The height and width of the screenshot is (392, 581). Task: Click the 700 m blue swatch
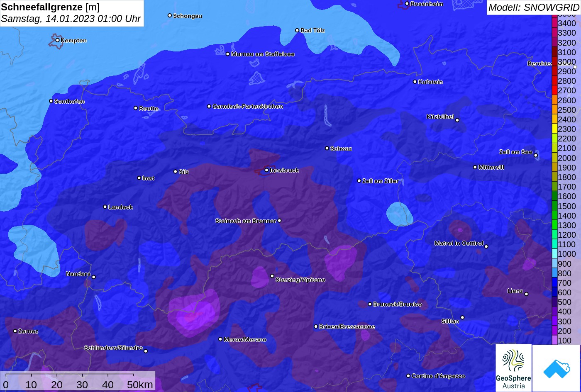click(555, 283)
